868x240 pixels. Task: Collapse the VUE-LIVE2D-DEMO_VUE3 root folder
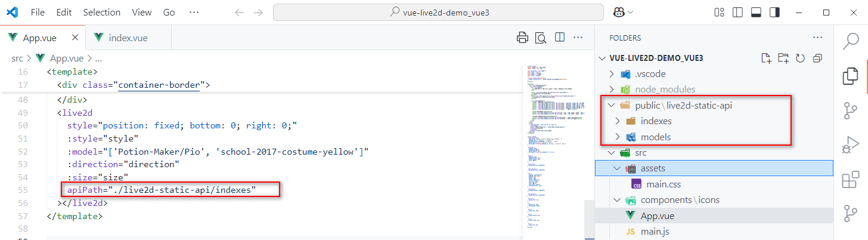point(602,58)
